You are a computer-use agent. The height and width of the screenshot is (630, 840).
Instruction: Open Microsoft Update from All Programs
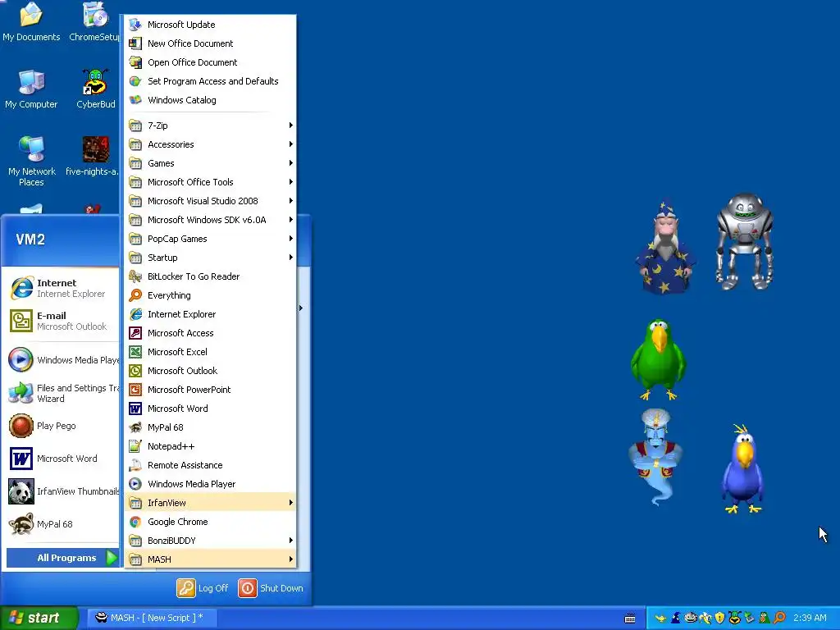(x=210, y=25)
